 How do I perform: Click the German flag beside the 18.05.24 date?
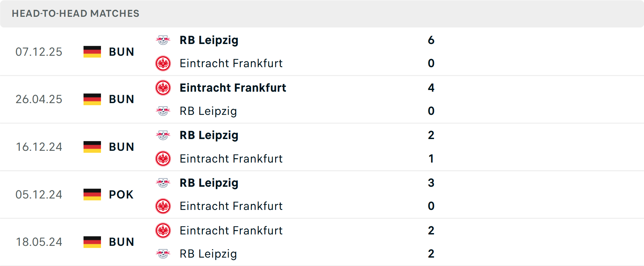(92, 242)
